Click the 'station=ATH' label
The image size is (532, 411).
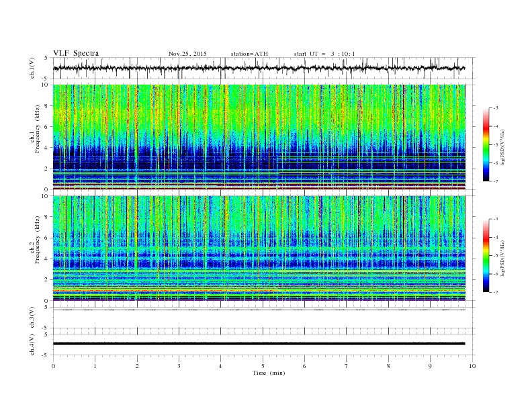click(249, 54)
